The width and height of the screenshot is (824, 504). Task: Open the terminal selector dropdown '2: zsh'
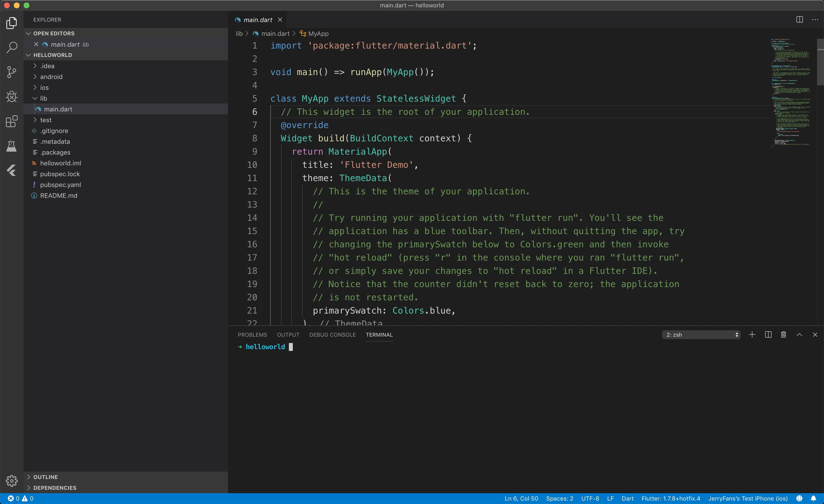701,335
